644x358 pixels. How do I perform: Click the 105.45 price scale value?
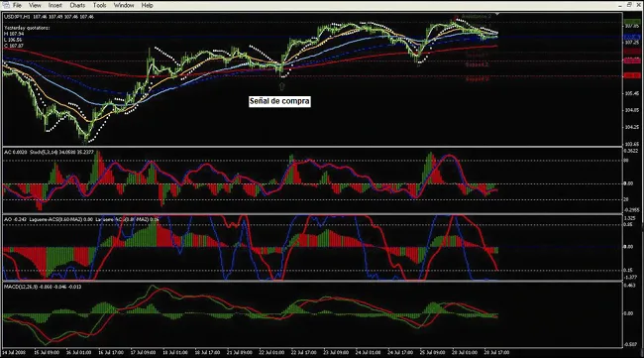(632, 93)
